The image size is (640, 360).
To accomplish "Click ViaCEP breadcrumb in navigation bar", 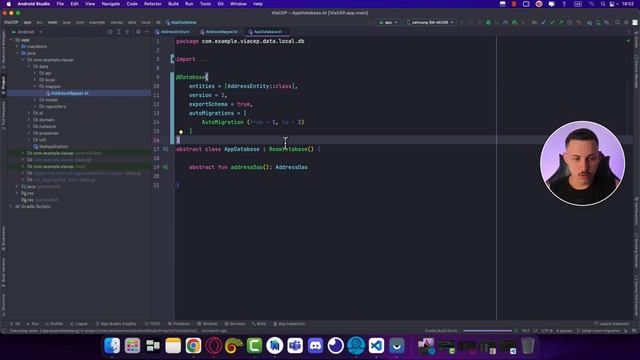I will (x=11, y=22).
